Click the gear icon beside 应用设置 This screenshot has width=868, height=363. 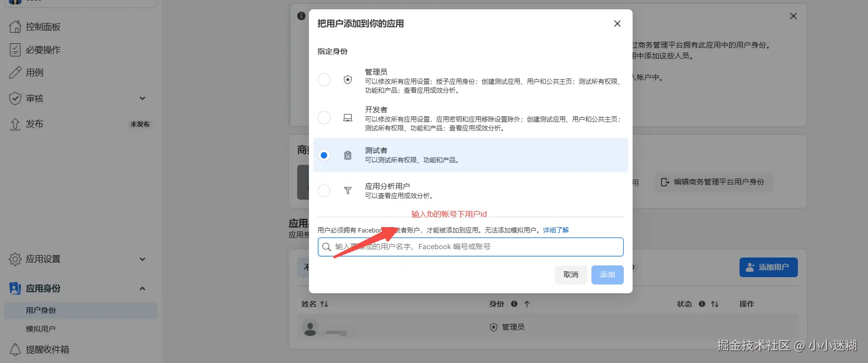coord(15,259)
